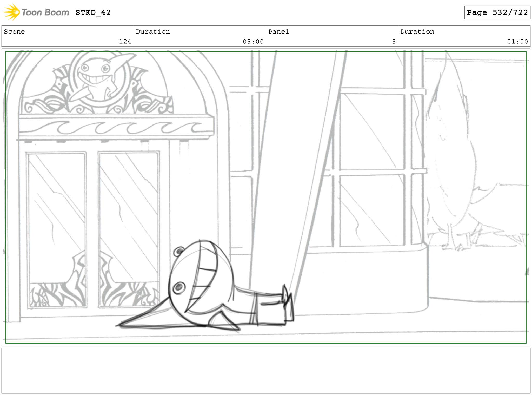Select the STKD_42 project title text
The height and width of the screenshot is (395, 532).
(x=93, y=12)
